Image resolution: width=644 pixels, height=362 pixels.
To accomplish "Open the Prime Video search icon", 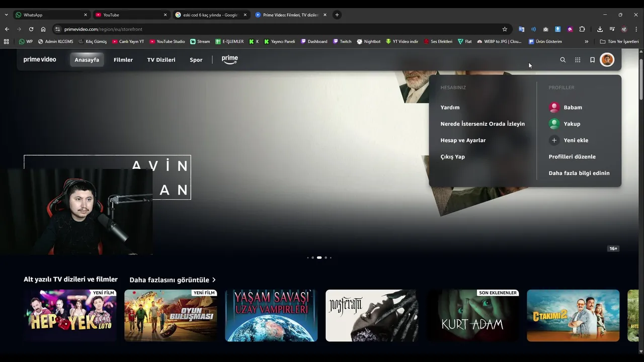I will pyautogui.click(x=563, y=60).
